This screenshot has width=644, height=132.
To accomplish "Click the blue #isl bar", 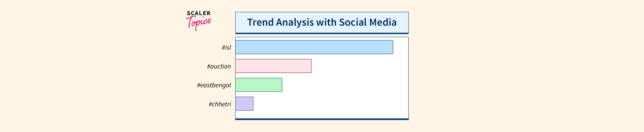I will point(314,47).
